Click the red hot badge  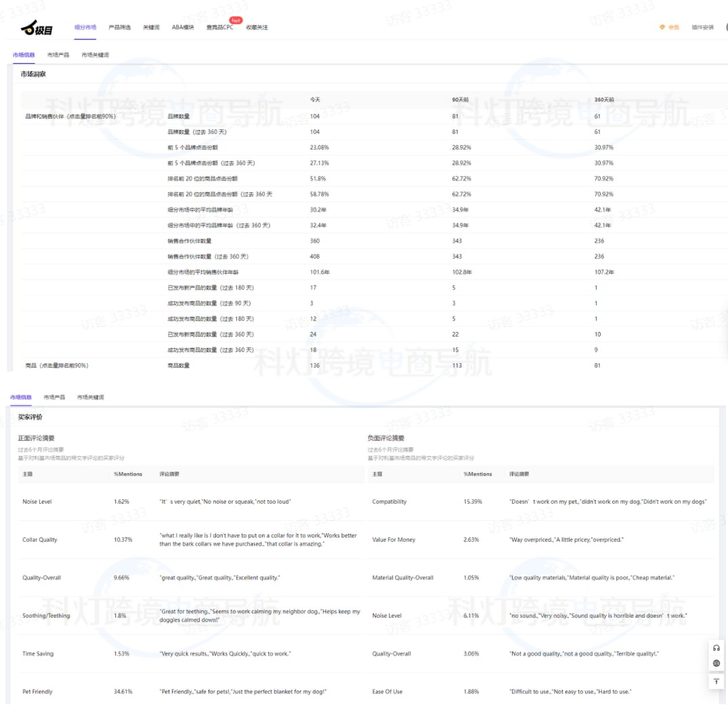(x=236, y=20)
